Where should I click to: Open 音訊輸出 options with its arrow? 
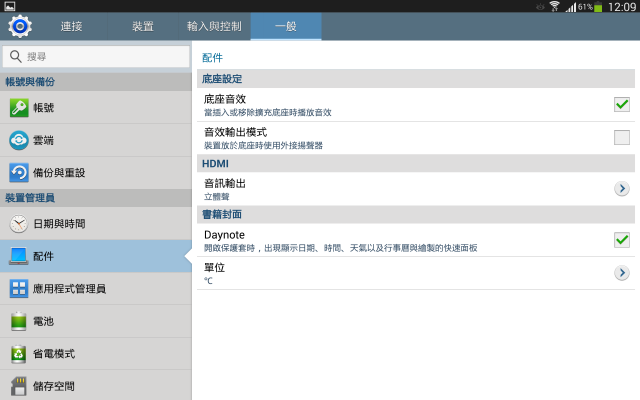click(x=622, y=189)
